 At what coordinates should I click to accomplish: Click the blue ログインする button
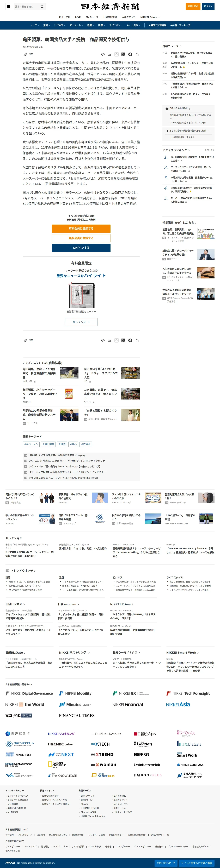(x=81, y=248)
